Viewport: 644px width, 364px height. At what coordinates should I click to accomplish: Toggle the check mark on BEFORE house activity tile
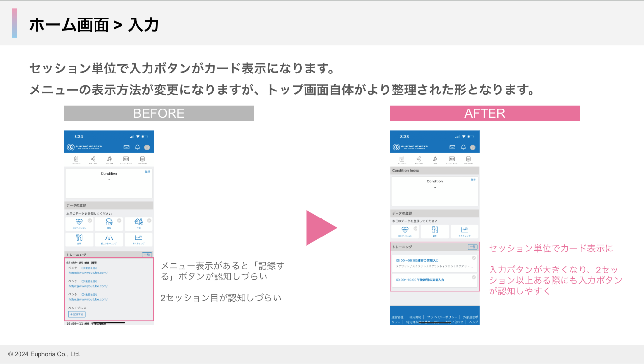coord(149,220)
